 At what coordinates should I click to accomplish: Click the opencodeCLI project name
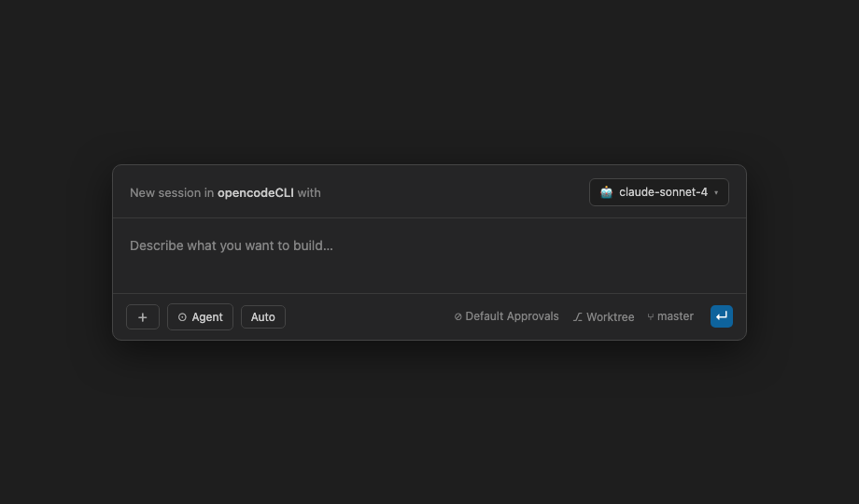point(255,193)
